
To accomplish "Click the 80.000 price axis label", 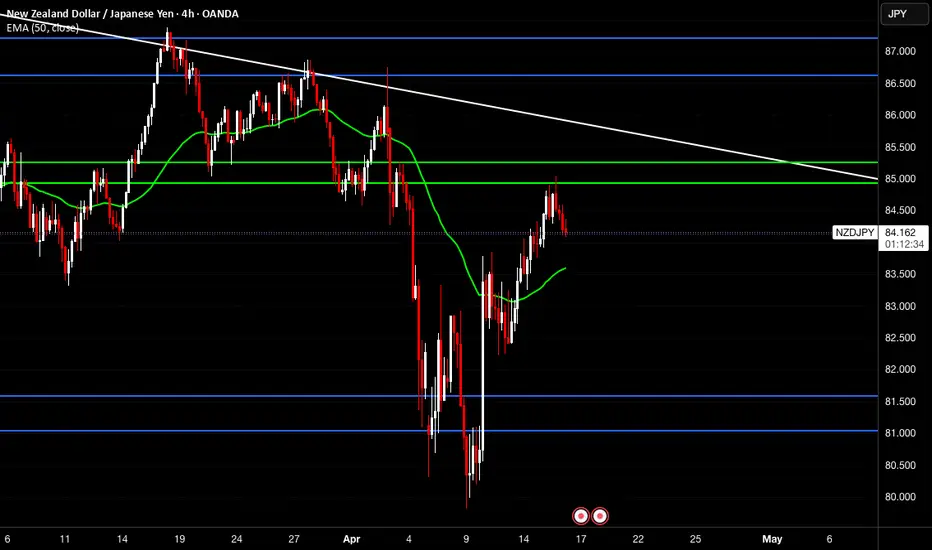I will point(900,497).
